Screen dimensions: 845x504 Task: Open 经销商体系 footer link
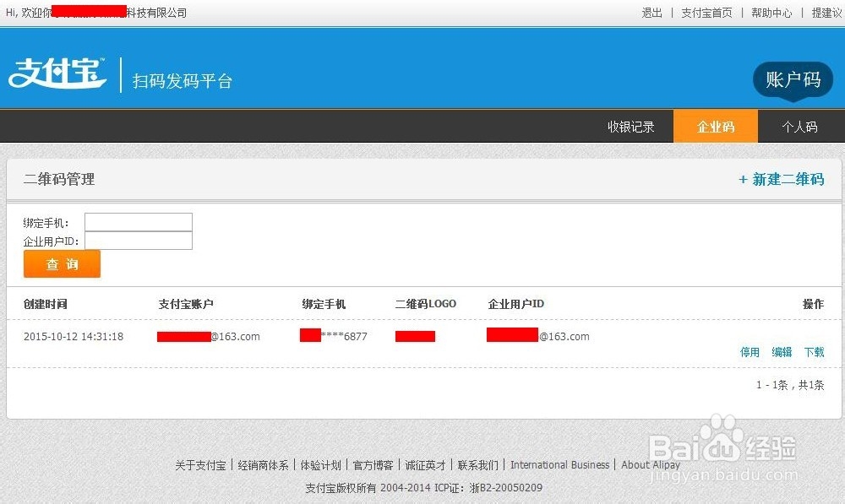(x=263, y=465)
